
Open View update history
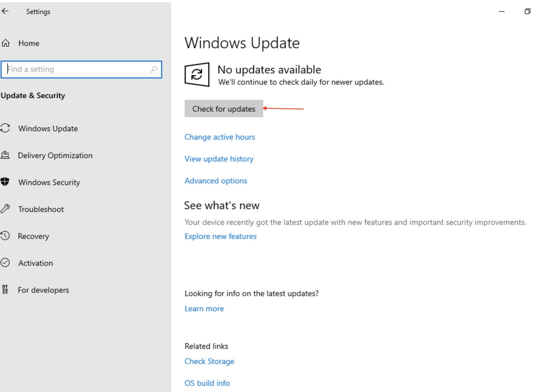point(219,159)
